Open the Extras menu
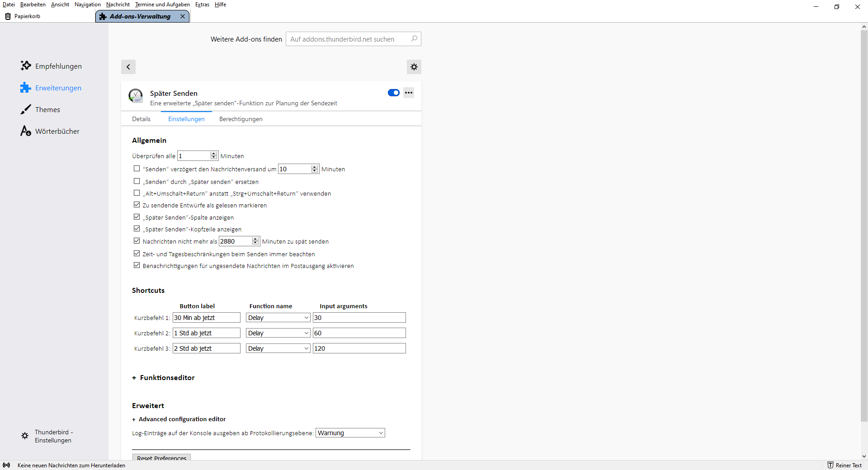Viewport: 868px width, 470px height. (203, 5)
